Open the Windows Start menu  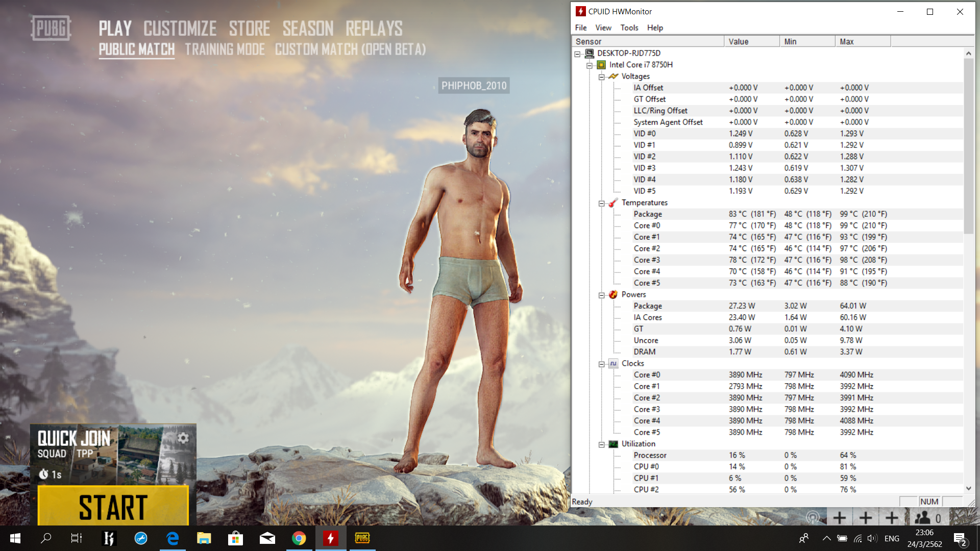pyautogui.click(x=15, y=538)
